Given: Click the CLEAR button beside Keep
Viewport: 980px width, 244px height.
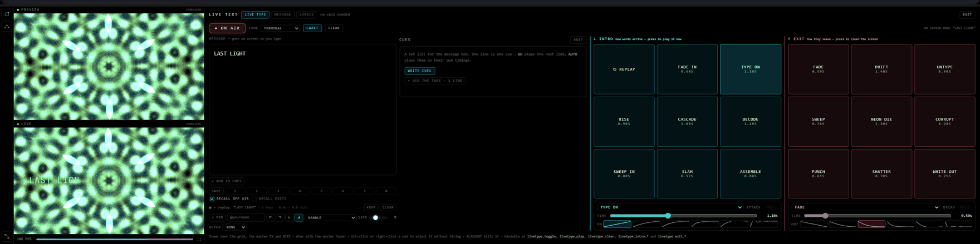Looking at the screenshot, I should tap(388, 207).
